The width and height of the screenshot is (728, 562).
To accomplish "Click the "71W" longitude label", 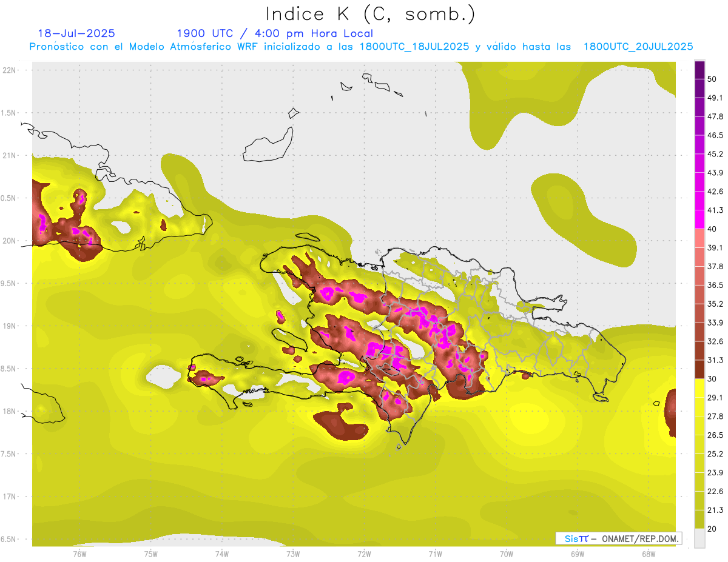I will point(435,554).
